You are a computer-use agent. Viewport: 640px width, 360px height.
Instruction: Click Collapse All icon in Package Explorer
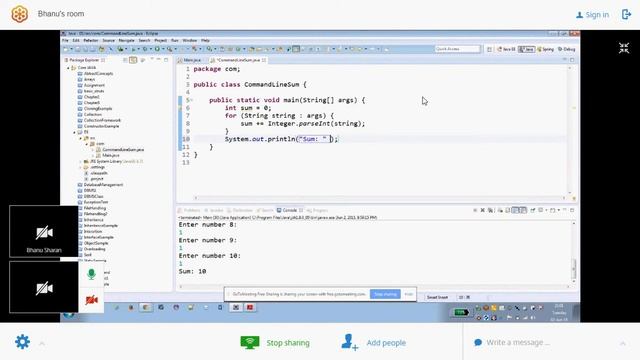(125, 60)
